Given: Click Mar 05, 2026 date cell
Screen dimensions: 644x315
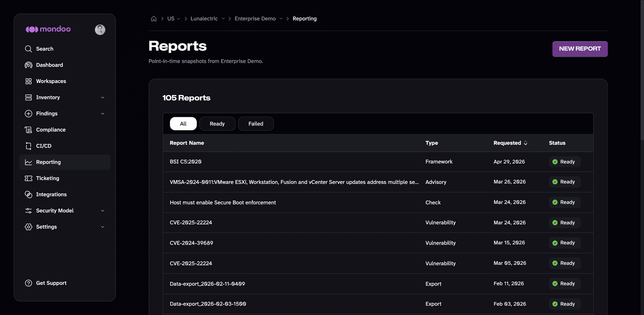Looking at the screenshot, I should pyautogui.click(x=510, y=263).
